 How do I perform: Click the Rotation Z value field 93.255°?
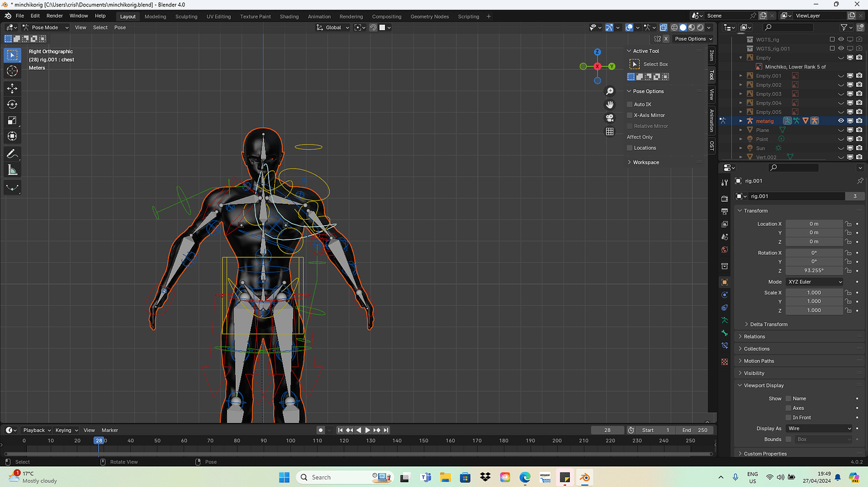pos(814,271)
